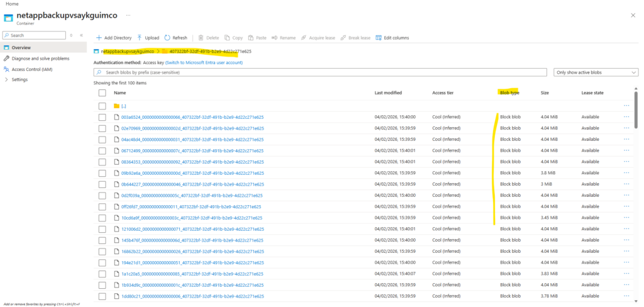Click the Add Directory toolbar icon
This screenshot has width=644, height=307.
(x=99, y=38)
